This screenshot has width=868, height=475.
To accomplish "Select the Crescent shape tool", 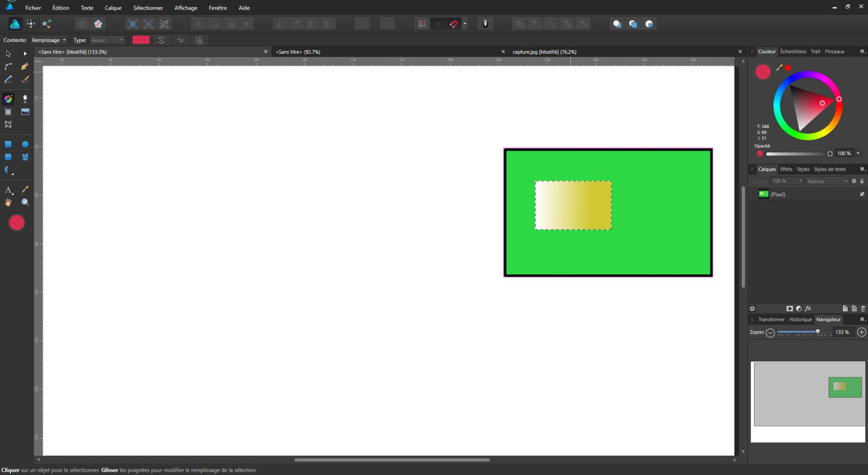I will tap(8, 170).
